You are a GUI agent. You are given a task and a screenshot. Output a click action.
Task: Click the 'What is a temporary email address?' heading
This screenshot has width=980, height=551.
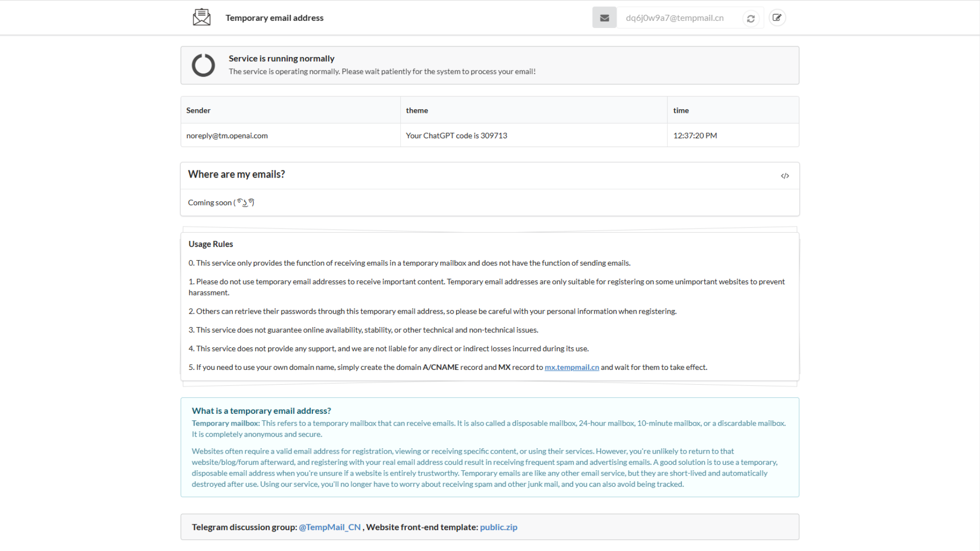pyautogui.click(x=261, y=411)
